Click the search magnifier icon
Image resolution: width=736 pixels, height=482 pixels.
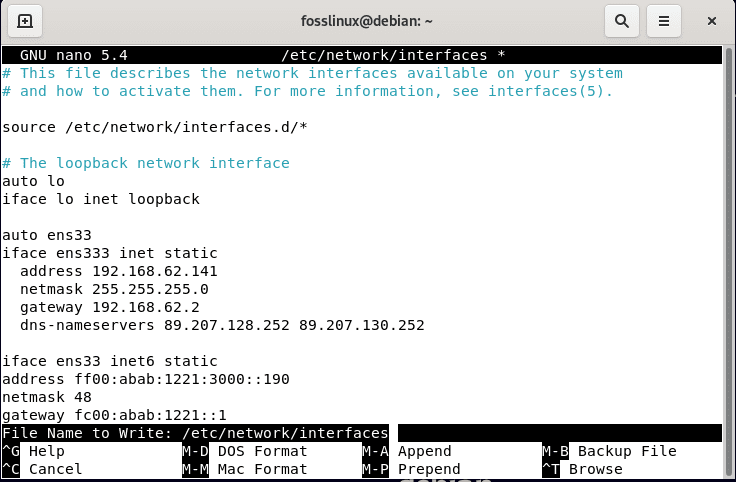click(x=621, y=20)
